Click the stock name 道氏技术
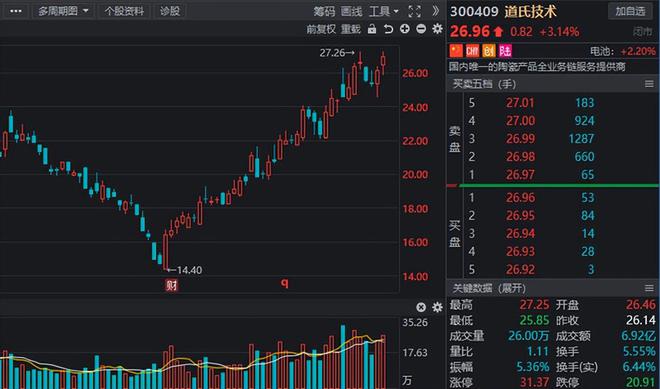The height and width of the screenshot is (389, 660). tap(530, 11)
